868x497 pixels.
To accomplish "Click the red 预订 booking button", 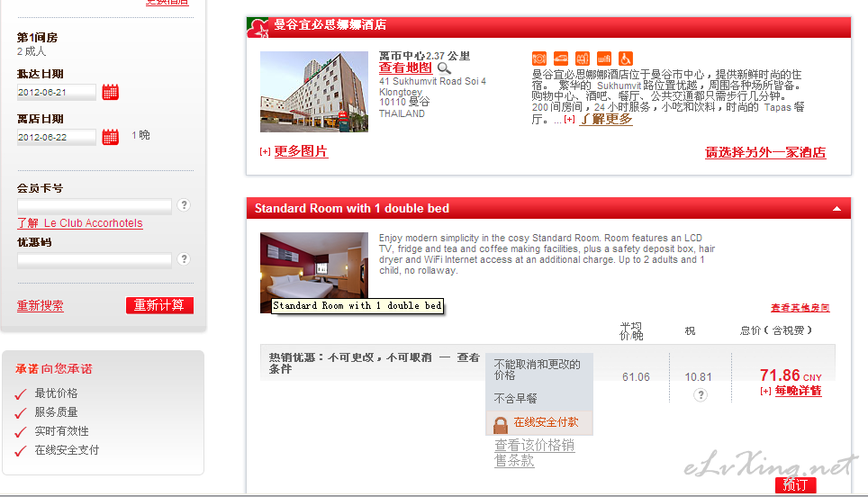I will point(795,484).
